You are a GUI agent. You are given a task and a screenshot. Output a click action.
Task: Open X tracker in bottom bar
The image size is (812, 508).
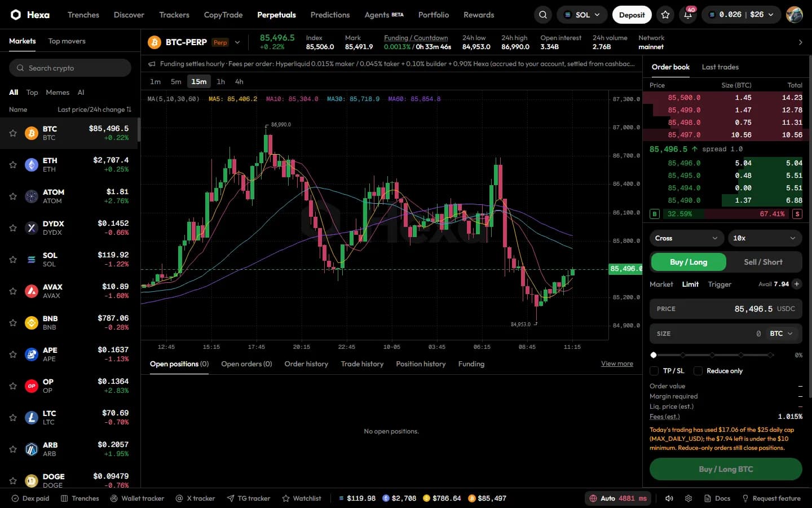point(195,498)
